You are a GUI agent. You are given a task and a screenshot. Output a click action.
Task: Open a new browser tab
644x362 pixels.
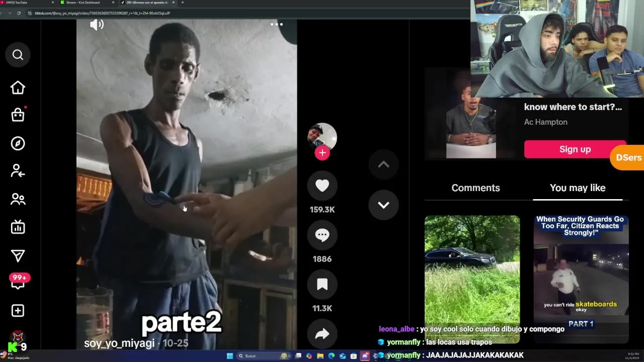coord(182,3)
